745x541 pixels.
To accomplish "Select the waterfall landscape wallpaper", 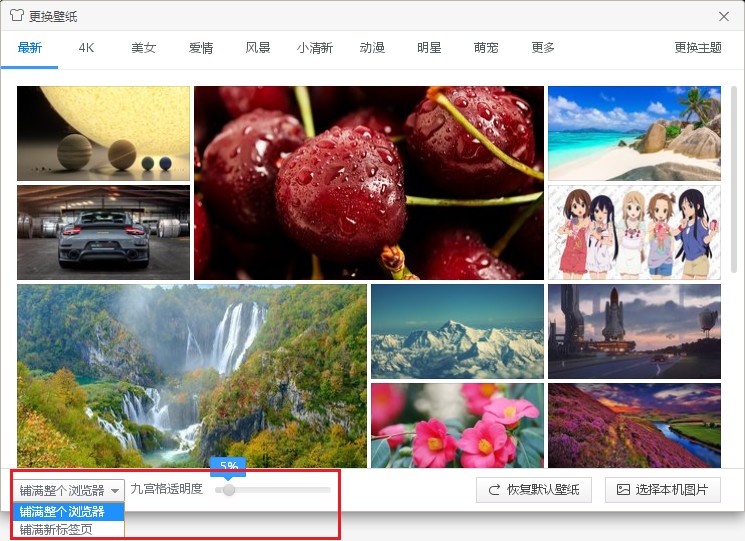I will pyautogui.click(x=192, y=376).
